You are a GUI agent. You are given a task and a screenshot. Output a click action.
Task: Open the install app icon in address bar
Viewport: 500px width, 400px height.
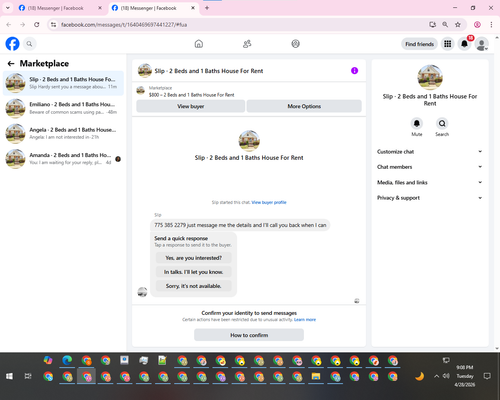(433, 25)
